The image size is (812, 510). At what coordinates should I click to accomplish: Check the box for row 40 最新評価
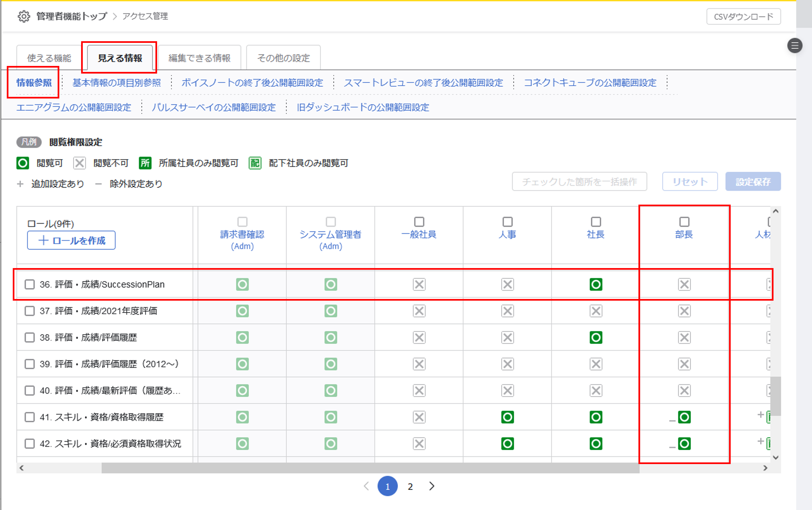point(30,391)
